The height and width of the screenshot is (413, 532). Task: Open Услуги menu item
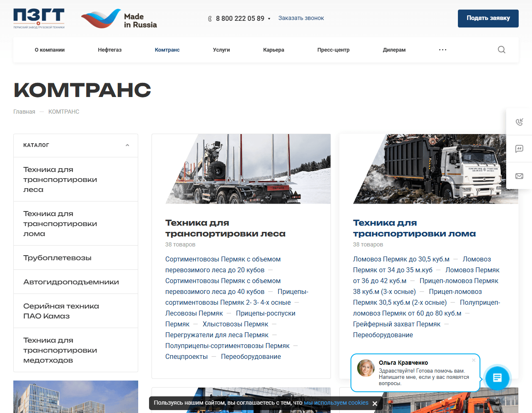click(x=221, y=50)
